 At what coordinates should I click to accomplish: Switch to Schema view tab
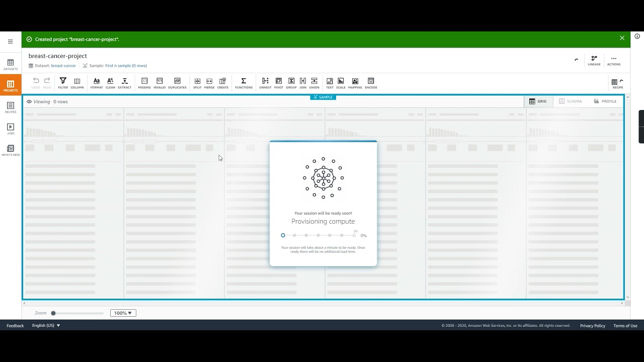[x=571, y=101]
